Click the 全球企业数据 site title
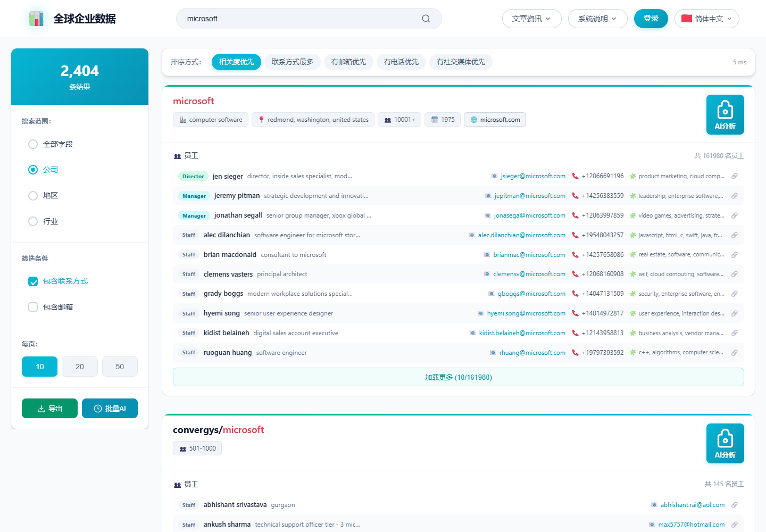Image resolution: width=766 pixels, height=532 pixels. point(85,19)
